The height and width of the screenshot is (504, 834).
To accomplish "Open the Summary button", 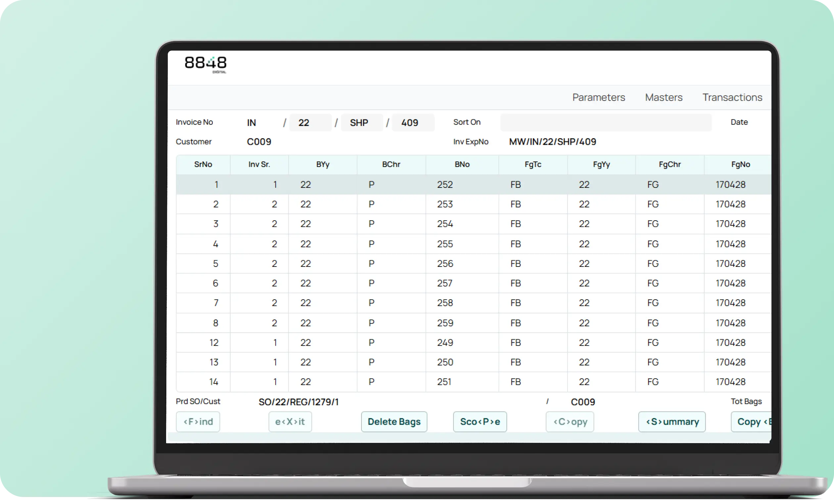I will pos(672,421).
